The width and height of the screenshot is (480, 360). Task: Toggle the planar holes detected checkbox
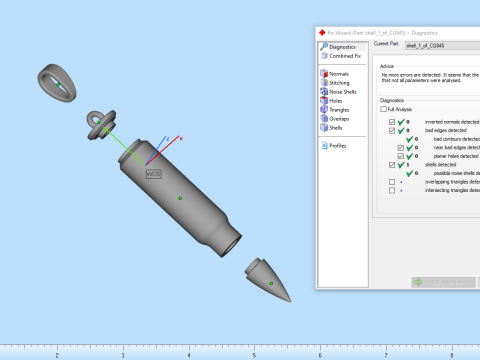[401, 156]
